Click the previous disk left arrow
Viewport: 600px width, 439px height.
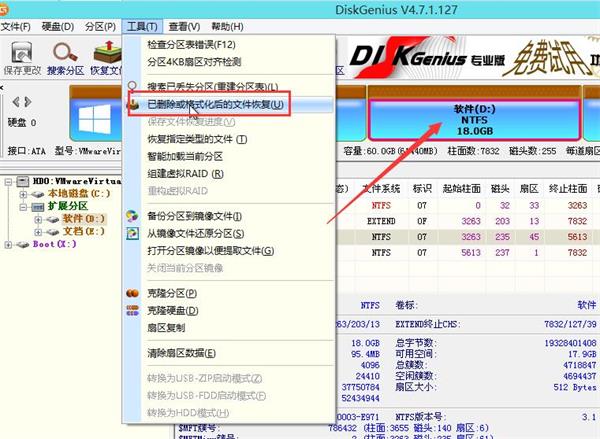pyautogui.click(x=16, y=102)
